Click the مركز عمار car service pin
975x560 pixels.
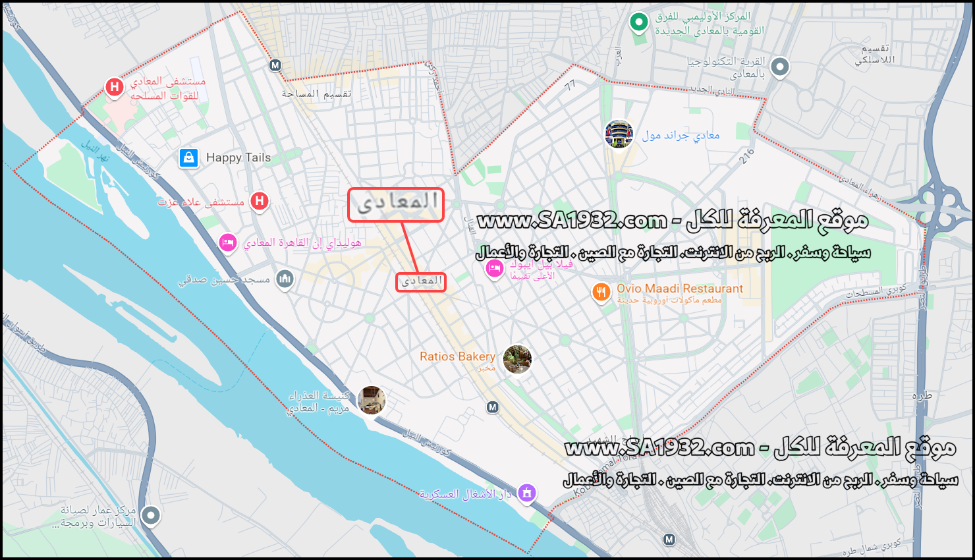tap(151, 515)
